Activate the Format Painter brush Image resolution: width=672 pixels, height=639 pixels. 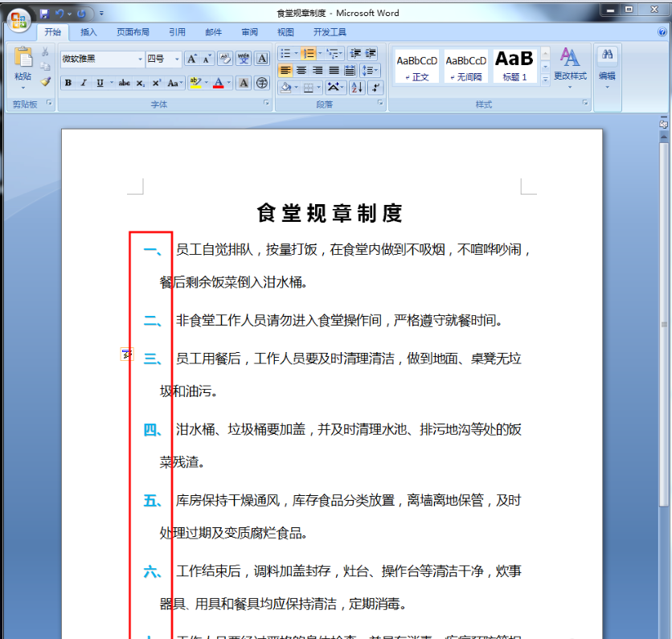coord(45,81)
